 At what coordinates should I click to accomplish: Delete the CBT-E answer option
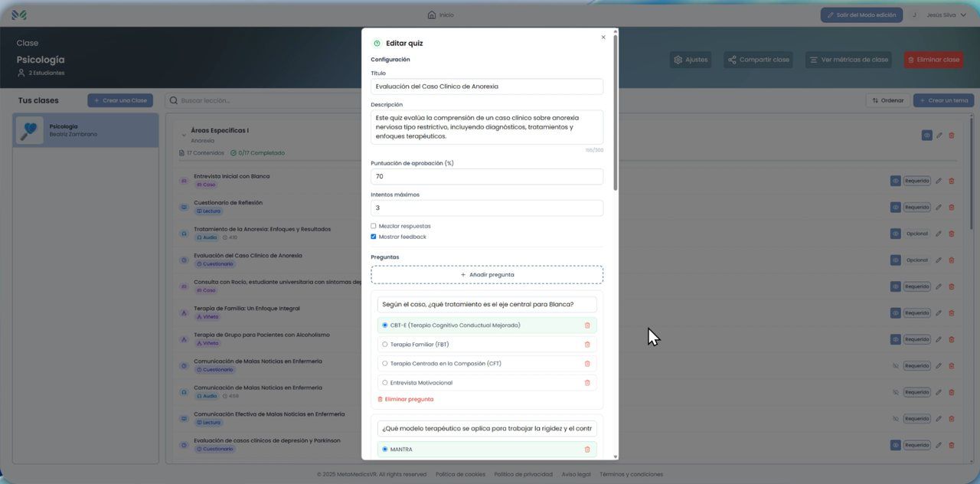tap(587, 325)
